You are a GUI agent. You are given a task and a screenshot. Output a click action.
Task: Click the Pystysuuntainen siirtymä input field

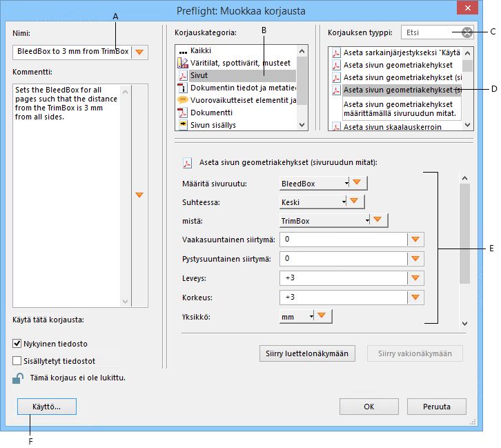pos(344,258)
